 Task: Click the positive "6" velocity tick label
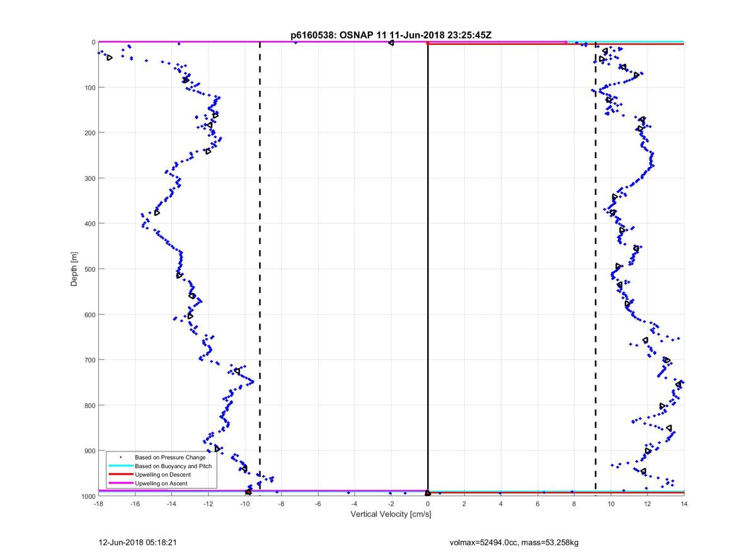point(537,504)
